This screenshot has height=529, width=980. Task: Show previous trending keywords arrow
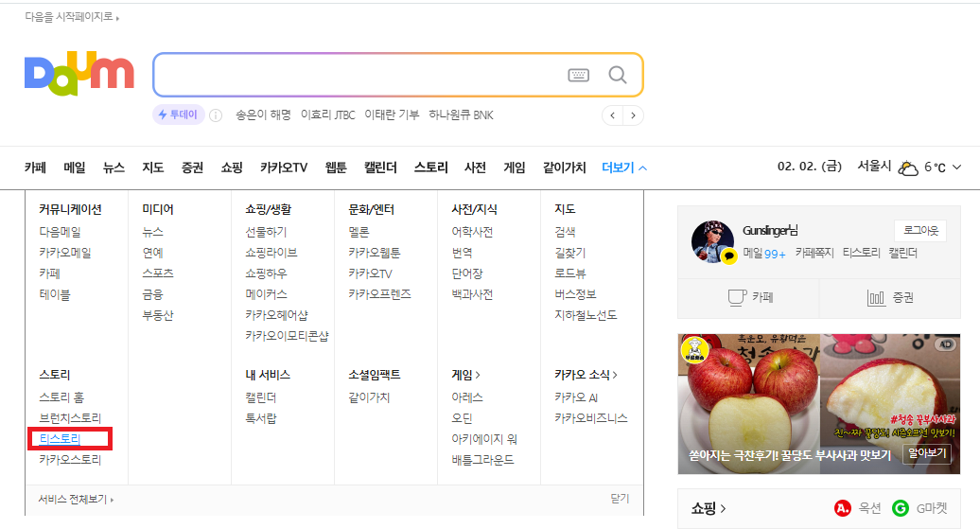click(x=613, y=115)
